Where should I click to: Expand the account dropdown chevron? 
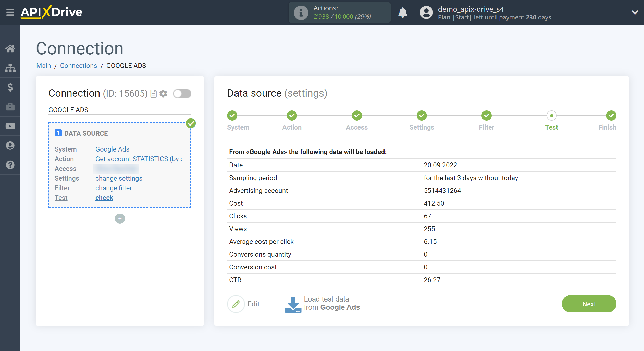635,12
